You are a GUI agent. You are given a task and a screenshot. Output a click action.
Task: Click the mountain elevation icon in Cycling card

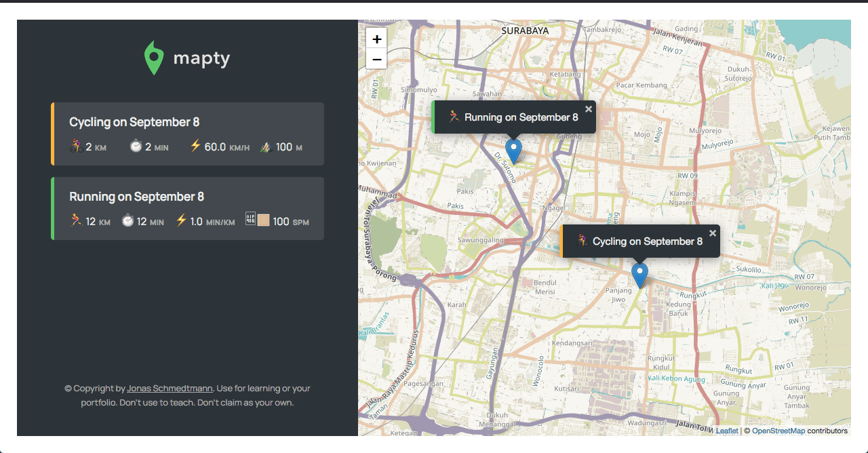pyautogui.click(x=266, y=146)
